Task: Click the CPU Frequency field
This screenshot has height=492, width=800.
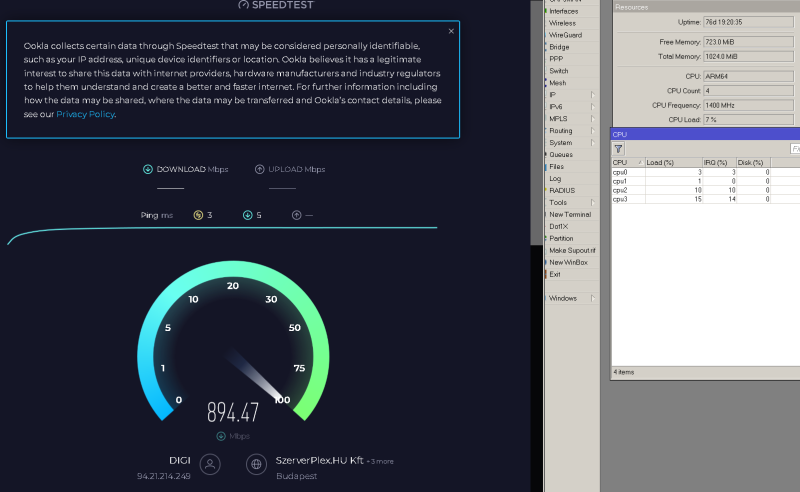Action: pyautogui.click(x=748, y=105)
